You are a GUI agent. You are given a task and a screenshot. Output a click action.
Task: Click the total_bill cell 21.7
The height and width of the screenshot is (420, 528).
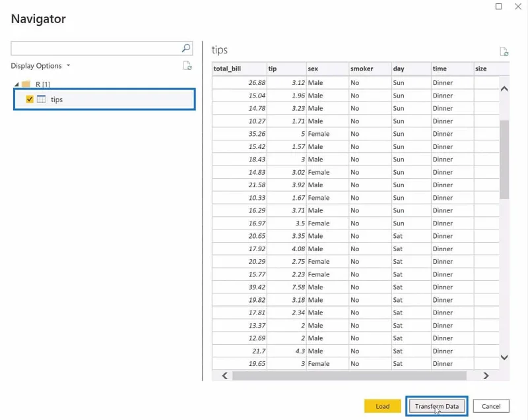coord(240,351)
